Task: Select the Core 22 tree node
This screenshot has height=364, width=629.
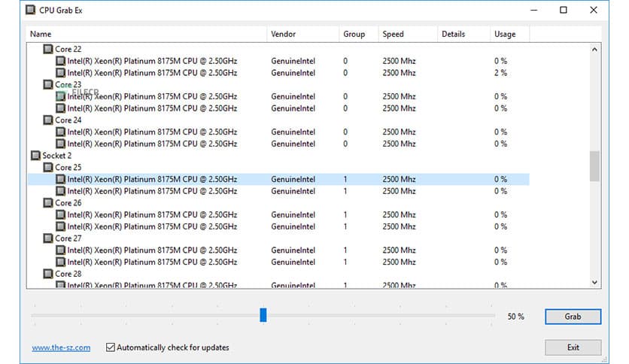Action: (x=68, y=49)
